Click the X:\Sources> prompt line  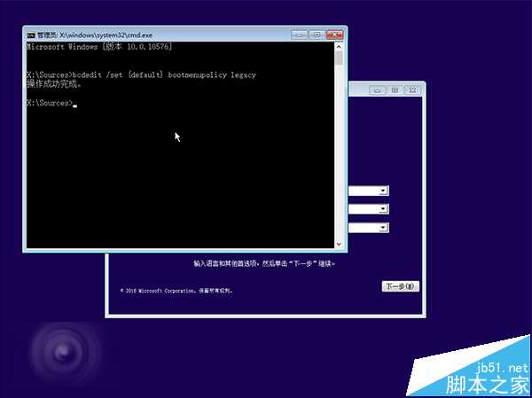[x=52, y=103]
